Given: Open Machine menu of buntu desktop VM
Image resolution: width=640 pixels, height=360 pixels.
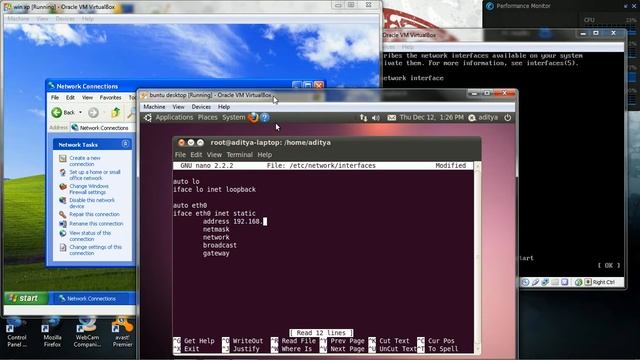Looking at the screenshot, I should click(x=154, y=107).
